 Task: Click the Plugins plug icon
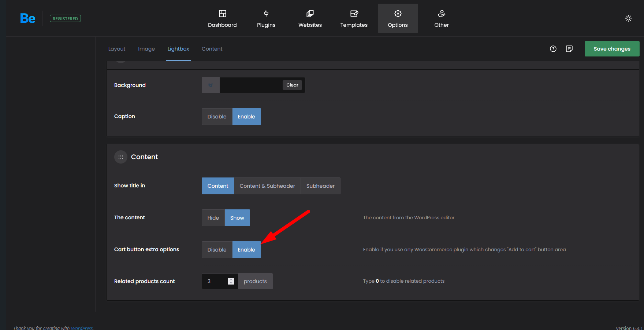coord(266,14)
